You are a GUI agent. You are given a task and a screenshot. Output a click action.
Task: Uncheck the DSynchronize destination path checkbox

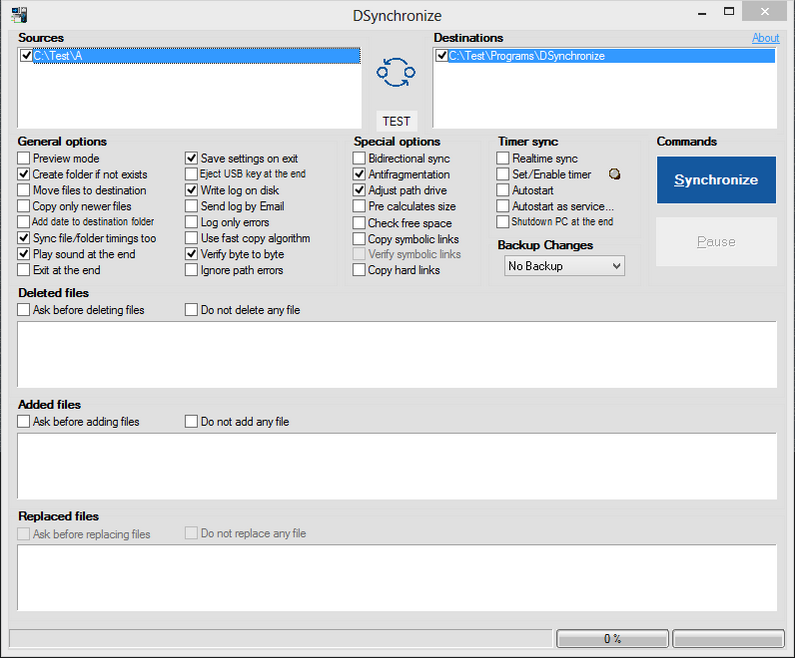click(x=442, y=55)
